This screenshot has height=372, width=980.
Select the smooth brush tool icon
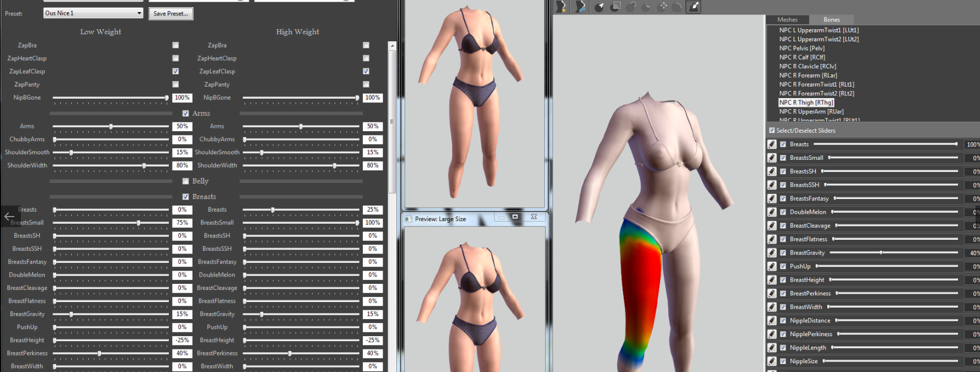678,7
